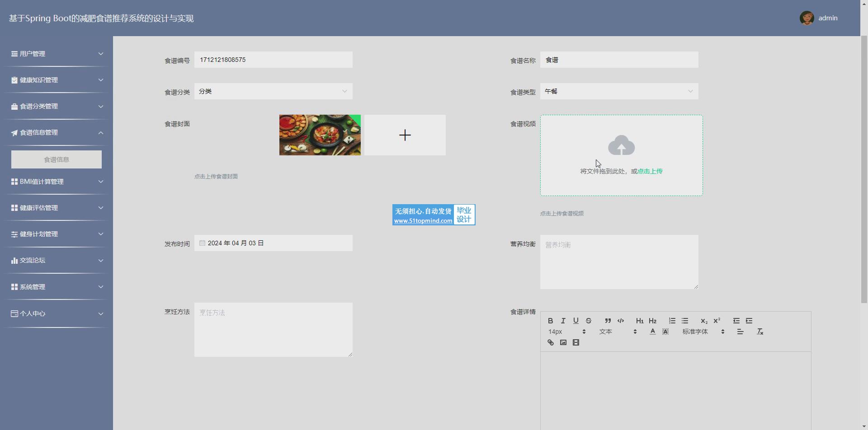The height and width of the screenshot is (430, 868).
Task: Click the 点击上传 video upload link
Action: [650, 171]
